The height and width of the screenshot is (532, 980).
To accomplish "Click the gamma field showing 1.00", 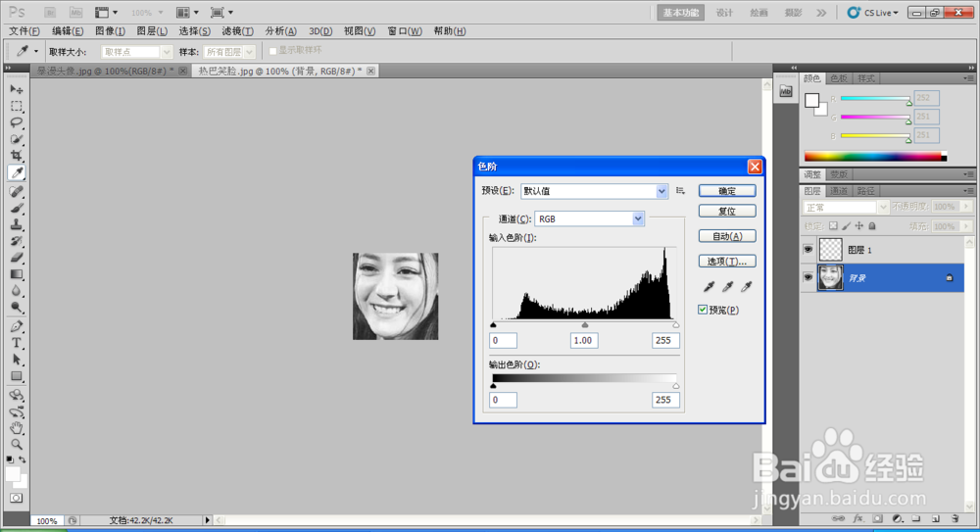I will point(584,340).
